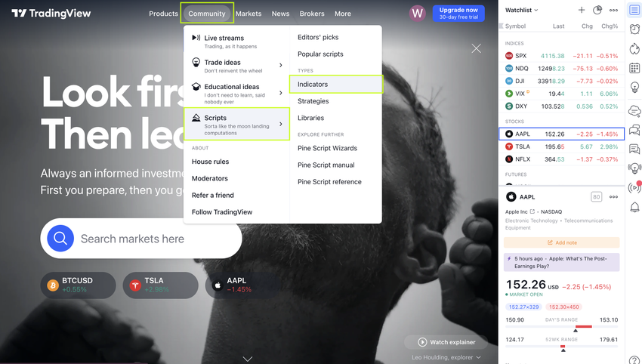Click the Add note button for AAPL
The width and height of the screenshot is (642, 364).
point(562,242)
